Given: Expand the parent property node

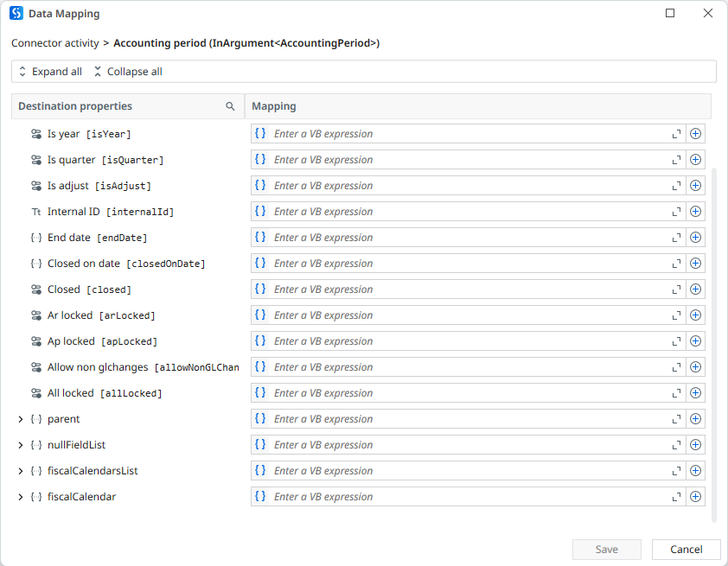Looking at the screenshot, I should 21,419.
